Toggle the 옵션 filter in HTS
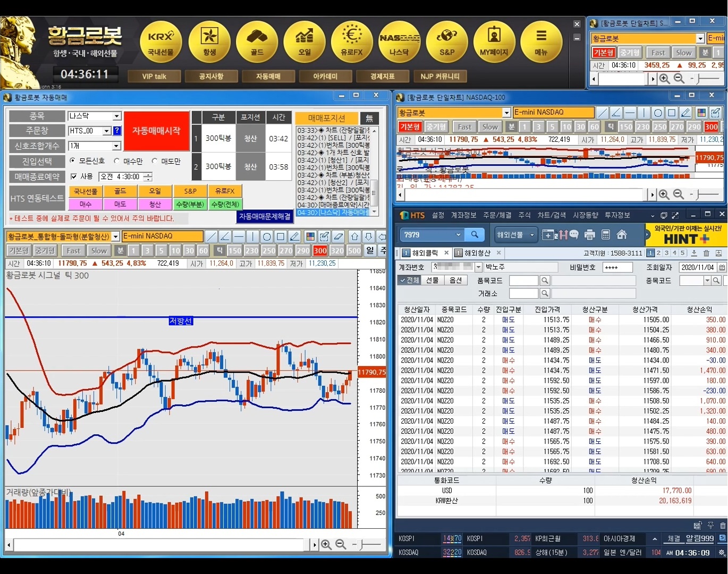Image resolution: width=728 pixels, height=574 pixels. click(456, 280)
